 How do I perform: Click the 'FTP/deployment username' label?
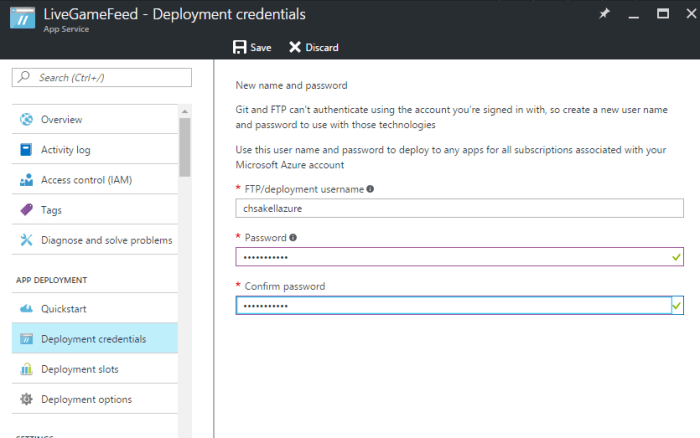(304, 189)
